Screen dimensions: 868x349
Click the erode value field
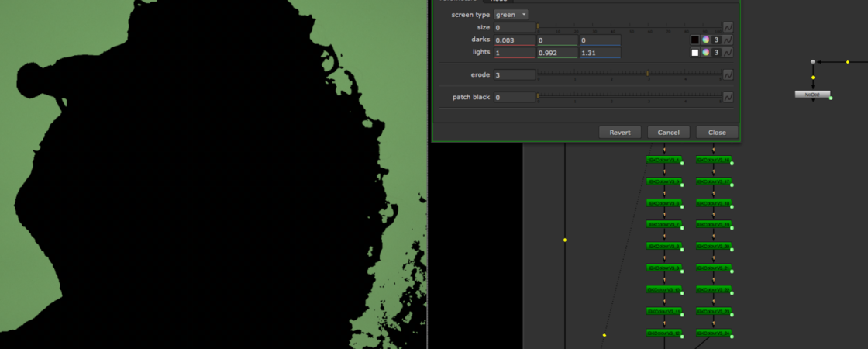[515, 74]
